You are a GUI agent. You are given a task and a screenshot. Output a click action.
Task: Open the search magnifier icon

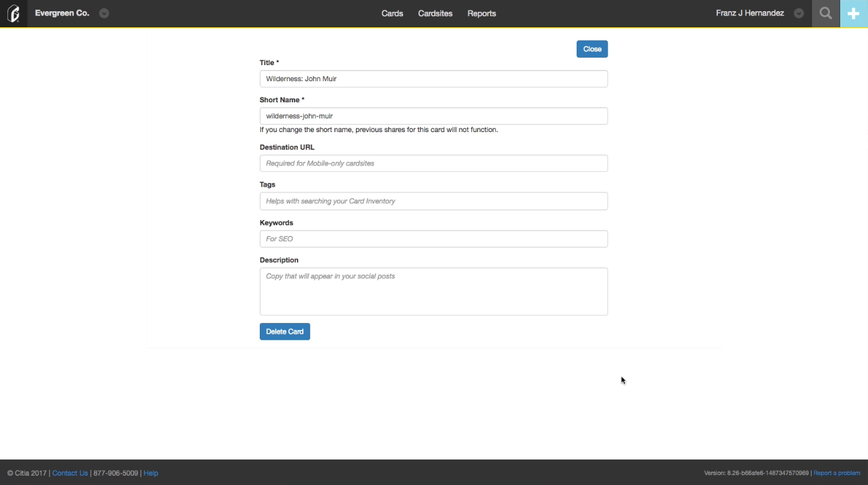coord(826,13)
